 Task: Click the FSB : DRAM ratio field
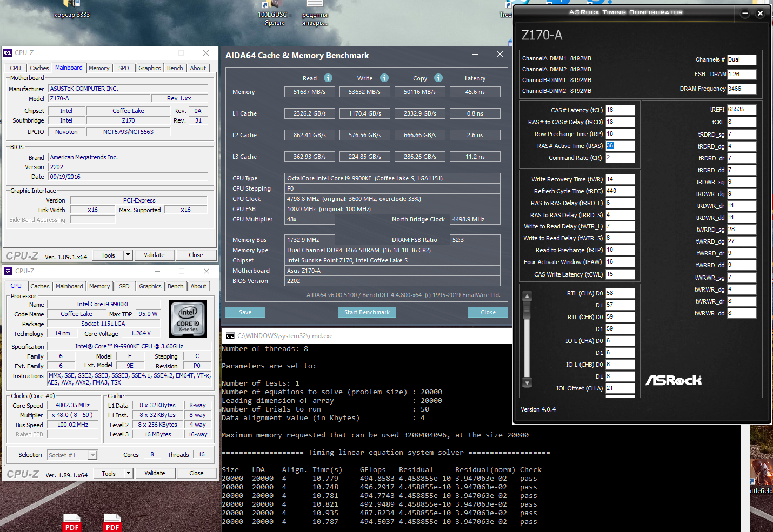pyautogui.click(x=742, y=75)
